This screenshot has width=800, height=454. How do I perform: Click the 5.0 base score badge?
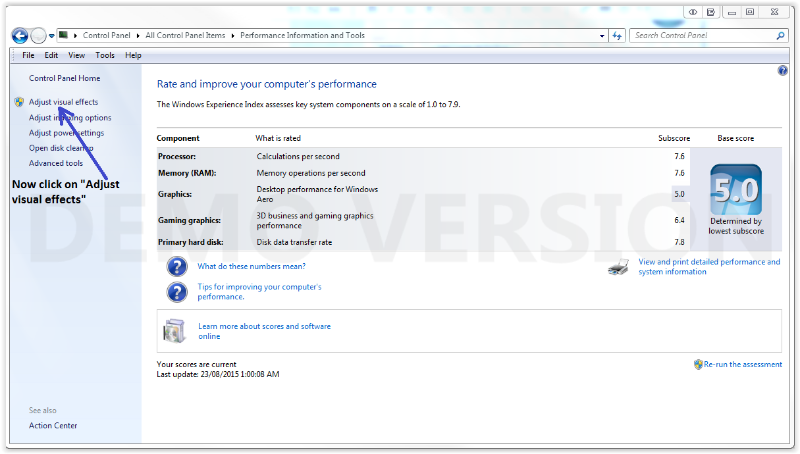pyautogui.click(x=736, y=190)
